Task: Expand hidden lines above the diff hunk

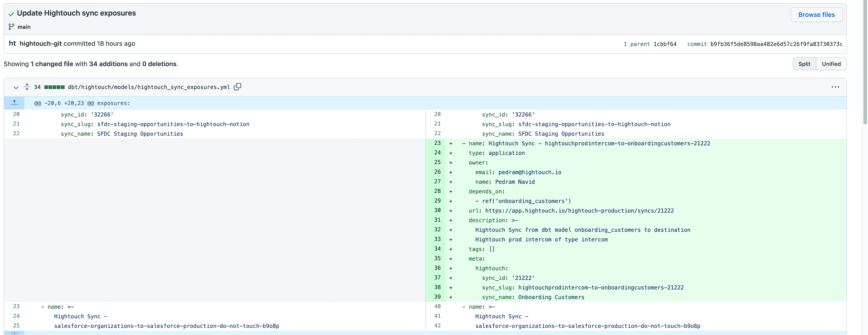Action: point(14,103)
